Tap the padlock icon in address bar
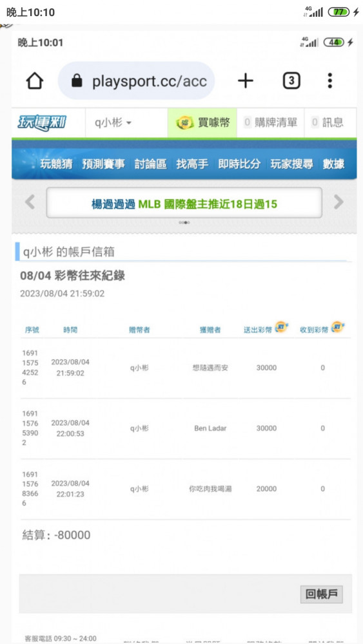Screen dimensions: 363x644 coord(77,80)
